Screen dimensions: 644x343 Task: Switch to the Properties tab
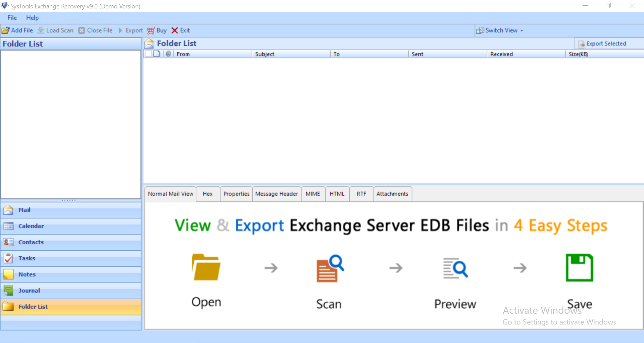236,194
